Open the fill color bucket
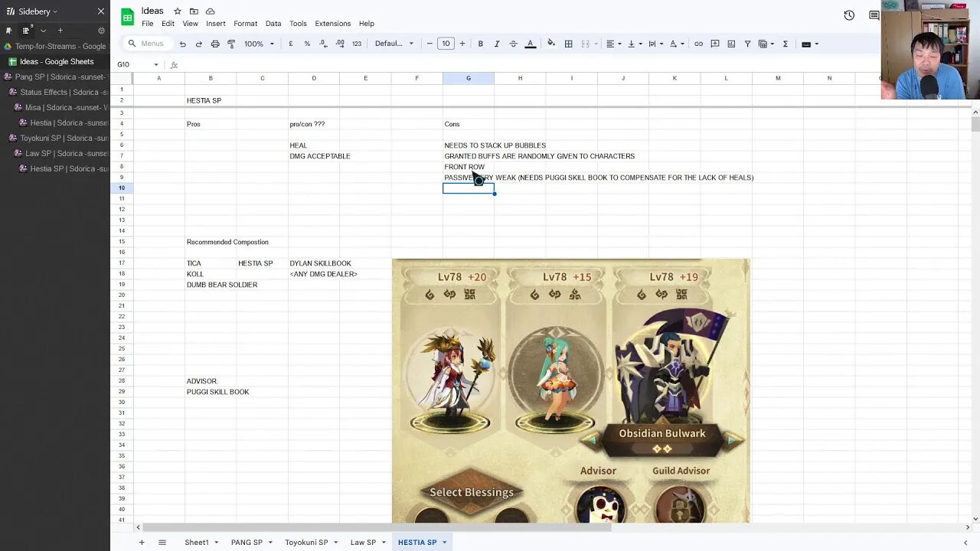 [551, 44]
